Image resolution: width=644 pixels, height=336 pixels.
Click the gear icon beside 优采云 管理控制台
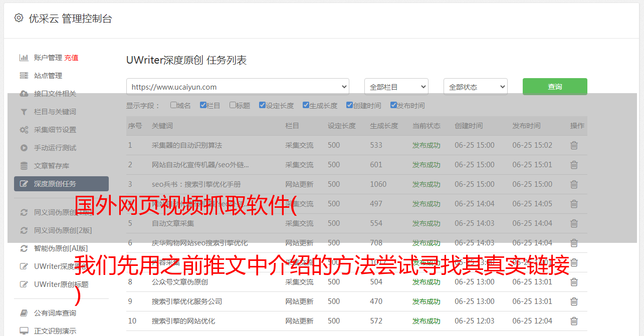tap(19, 18)
